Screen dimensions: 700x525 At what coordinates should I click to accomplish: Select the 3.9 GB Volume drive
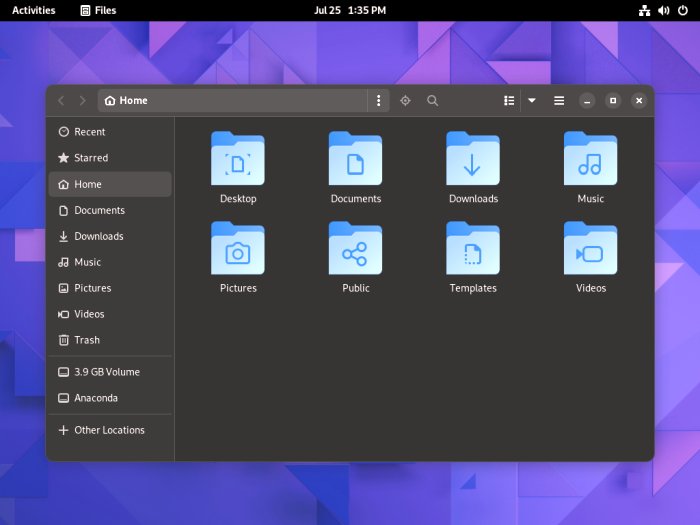click(110, 372)
